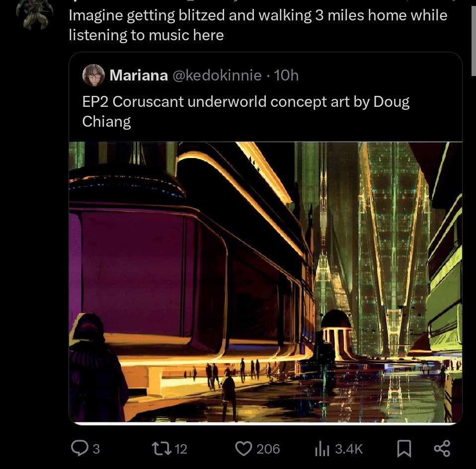This screenshot has width=476, height=469.
Task: Like the post with the heart icon
Action: [244, 449]
